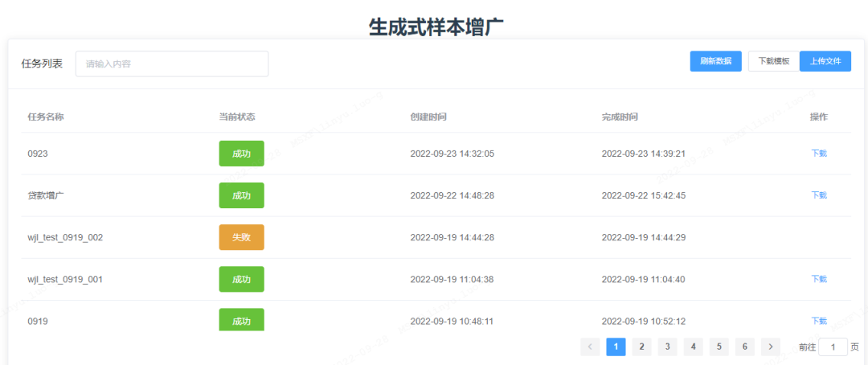
Task: Open pagination page 3
Action: tap(668, 347)
